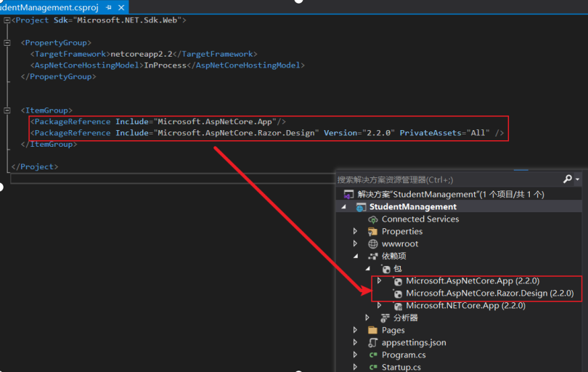Expand the Startup.cs node
This screenshot has width=588, height=372.
tap(355, 367)
